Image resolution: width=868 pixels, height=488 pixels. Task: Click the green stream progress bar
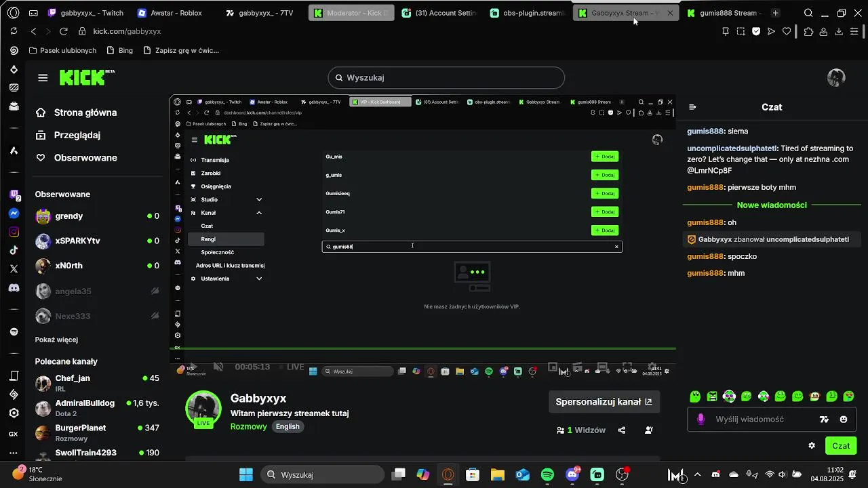(x=422, y=348)
